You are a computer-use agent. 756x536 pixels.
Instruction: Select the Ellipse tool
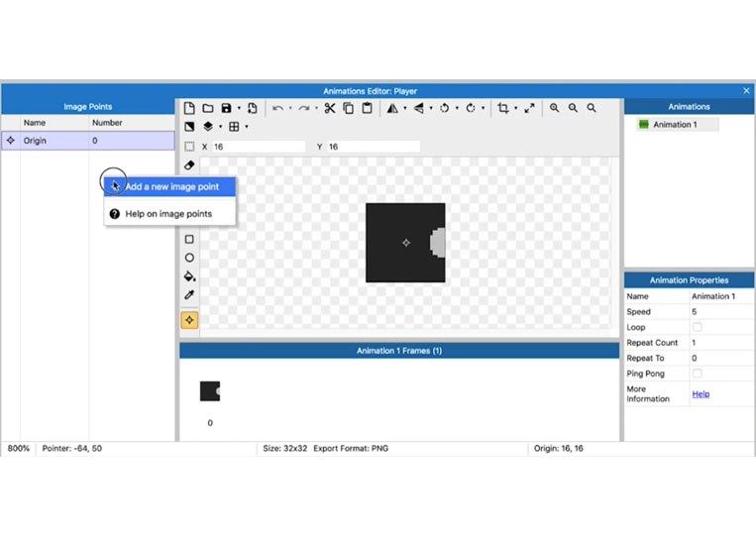(x=189, y=258)
